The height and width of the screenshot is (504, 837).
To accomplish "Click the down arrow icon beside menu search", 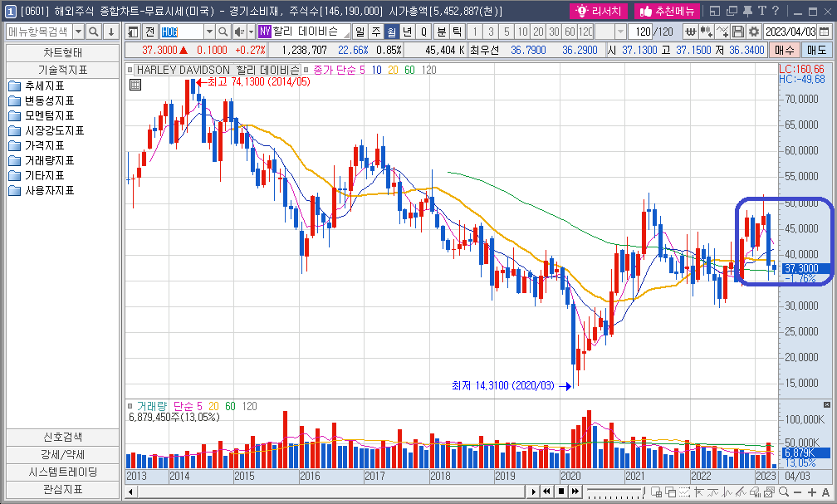I will [110, 32].
